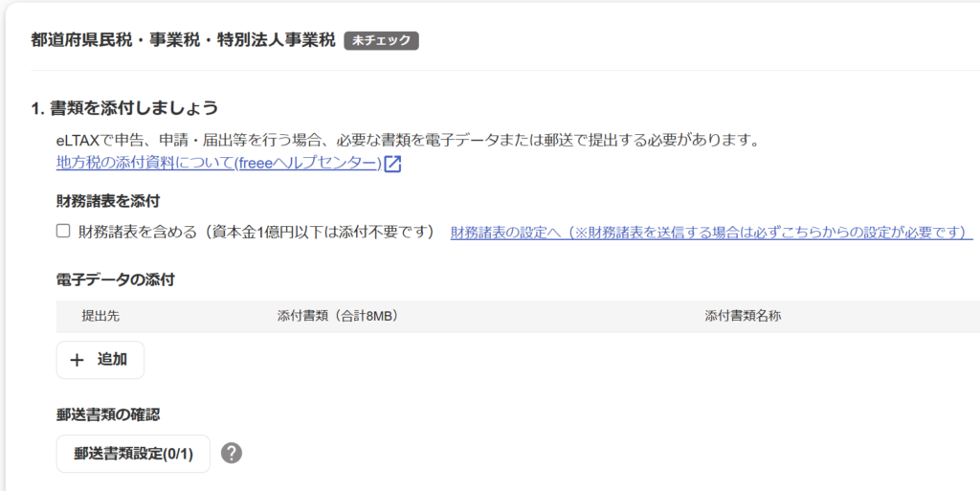The width and height of the screenshot is (980, 491).
Task: Click the plus icon in 追加 button
Action: point(77,360)
